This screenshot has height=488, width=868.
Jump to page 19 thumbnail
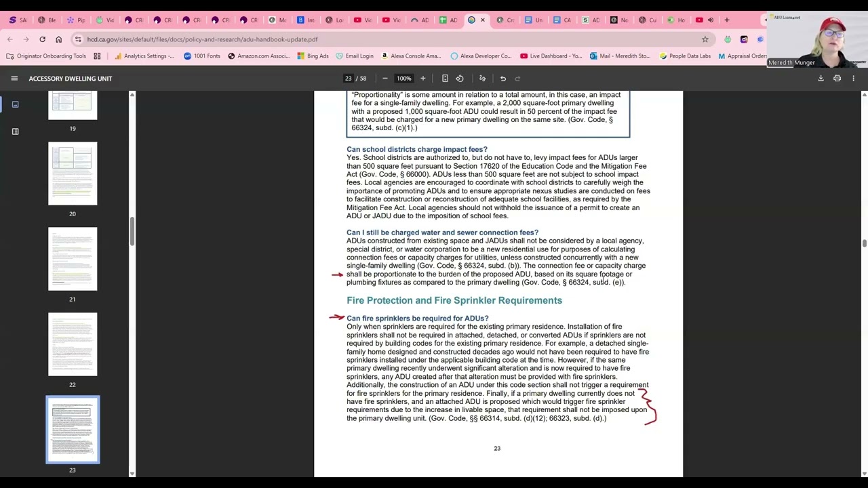(73, 105)
